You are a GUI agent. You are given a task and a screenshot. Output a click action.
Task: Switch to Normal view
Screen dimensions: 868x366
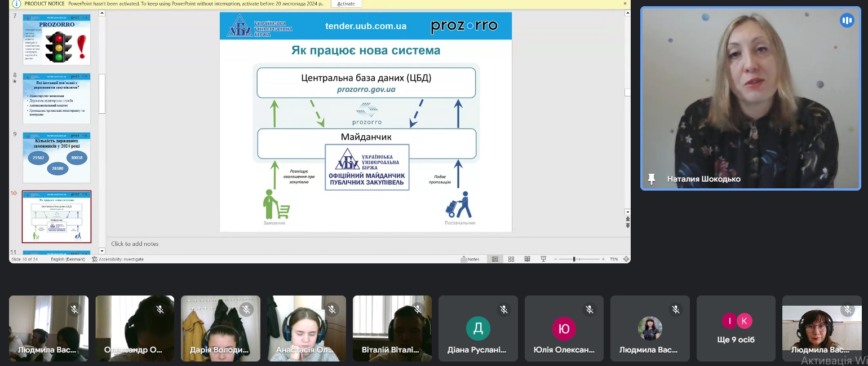click(495, 259)
